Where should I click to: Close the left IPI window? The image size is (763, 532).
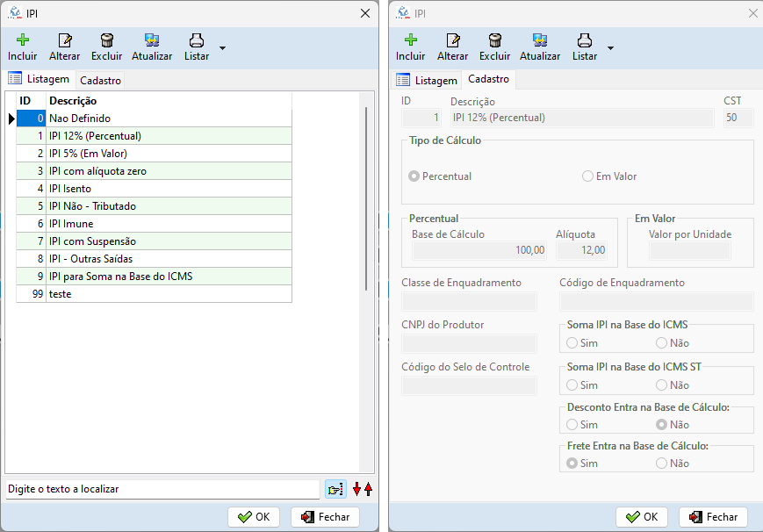pyautogui.click(x=365, y=13)
